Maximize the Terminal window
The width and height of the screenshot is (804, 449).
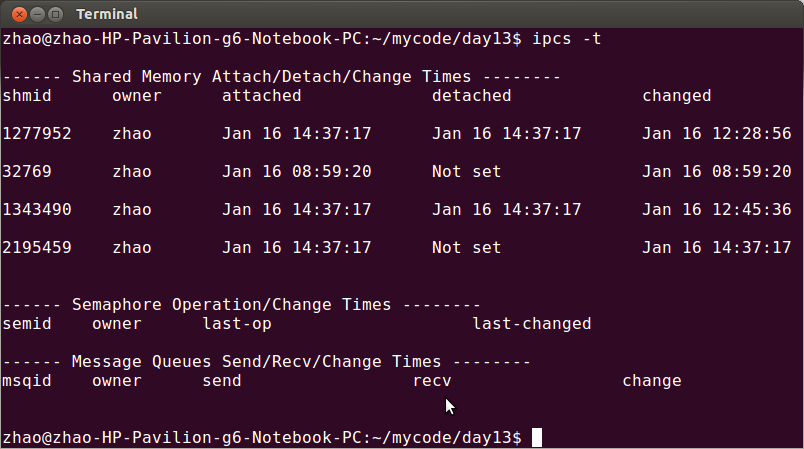coord(53,14)
